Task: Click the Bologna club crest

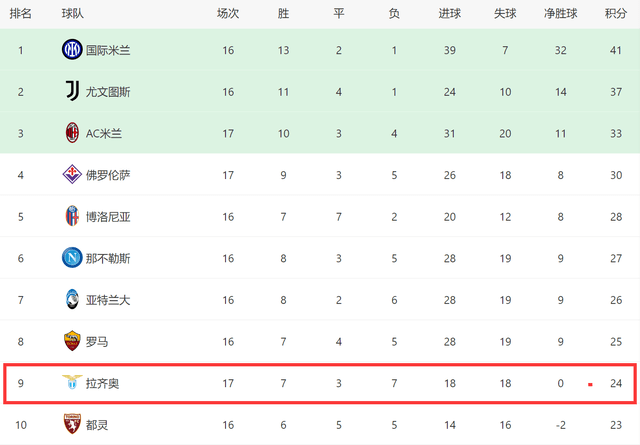Action: [x=72, y=216]
